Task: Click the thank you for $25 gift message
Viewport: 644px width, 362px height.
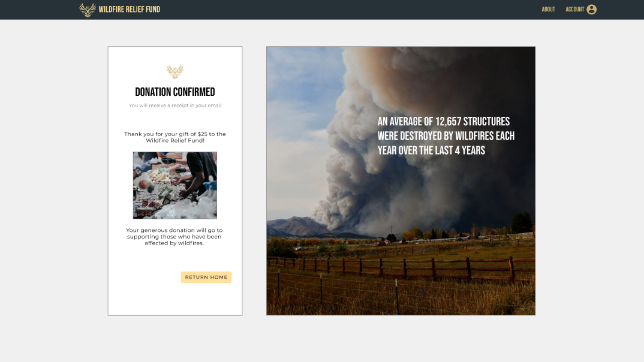Action: (x=175, y=137)
